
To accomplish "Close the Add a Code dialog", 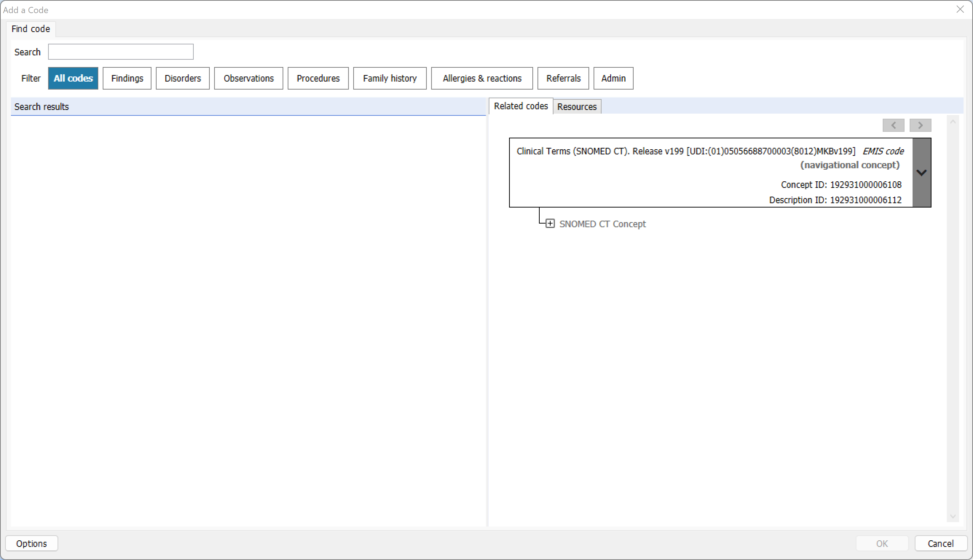I will (960, 9).
